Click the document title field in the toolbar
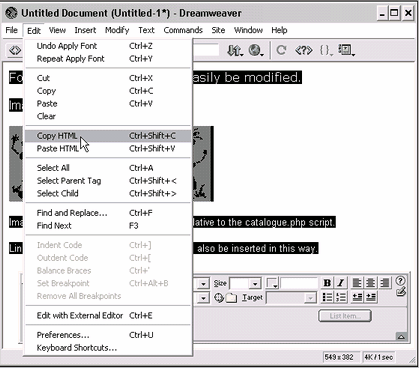The image size is (419, 368). [x=205, y=50]
